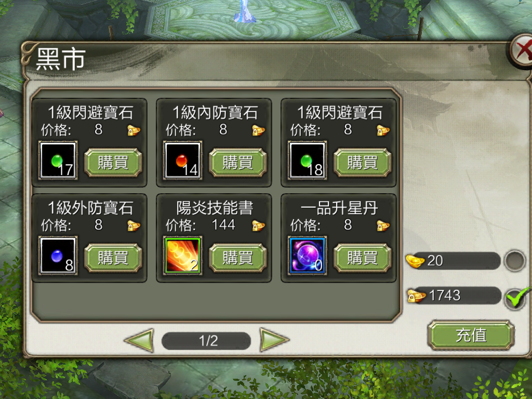Close the 黑市 window with red X
Viewport: 532px width, 399px height.
tap(522, 51)
